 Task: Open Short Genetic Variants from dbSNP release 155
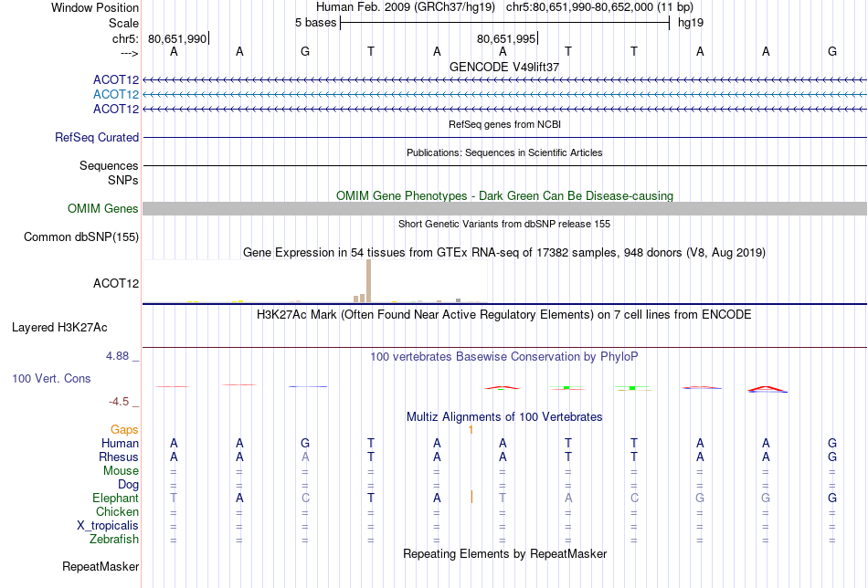504,224
